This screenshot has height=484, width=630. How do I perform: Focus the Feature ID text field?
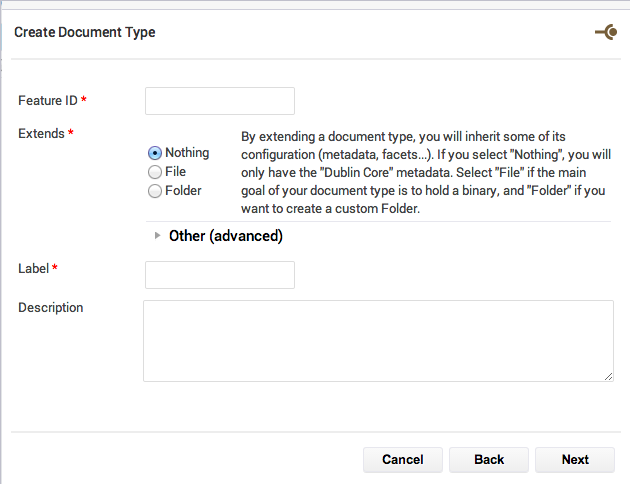tap(220, 101)
